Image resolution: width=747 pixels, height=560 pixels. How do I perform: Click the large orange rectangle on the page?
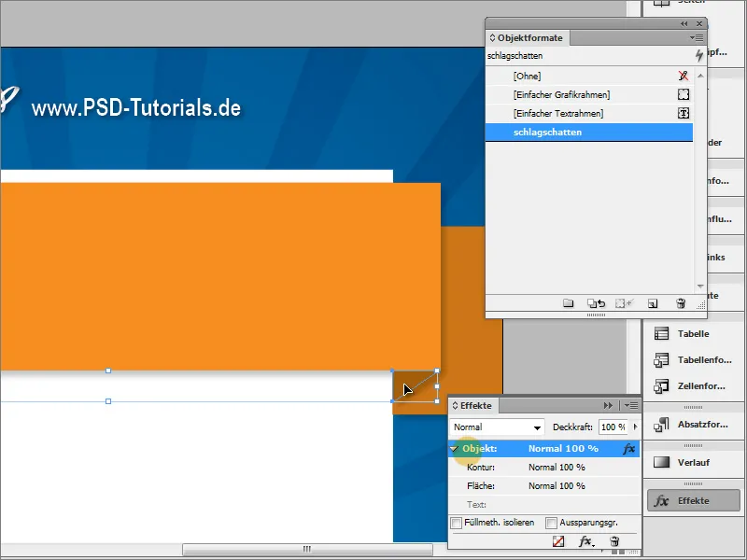(220, 276)
